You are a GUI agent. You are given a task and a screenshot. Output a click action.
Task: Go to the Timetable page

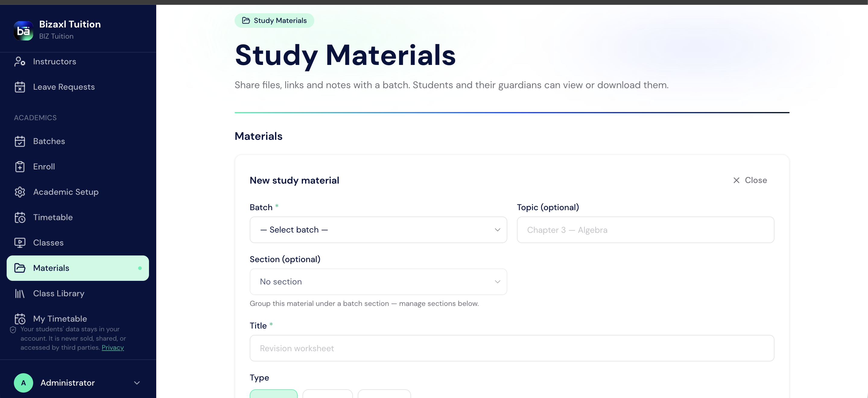[78, 217]
